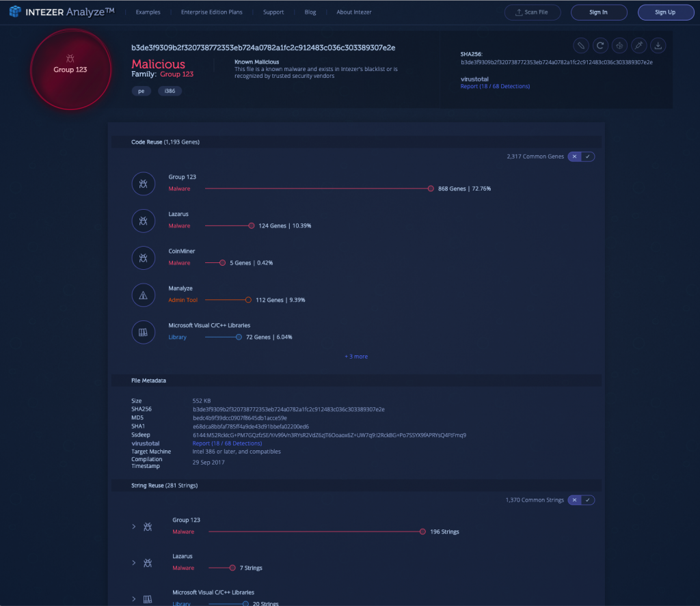Hide common strings with X toggle
This screenshot has height=606, width=700.
coord(574,500)
